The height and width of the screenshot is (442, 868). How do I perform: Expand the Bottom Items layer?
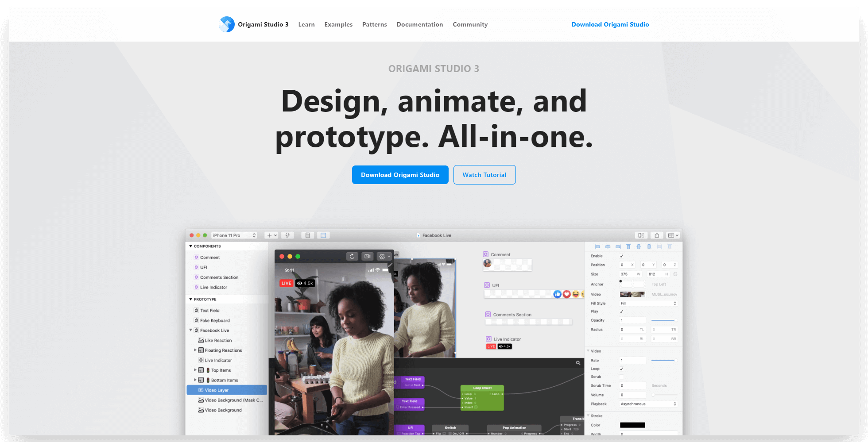click(x=195, y=380)
